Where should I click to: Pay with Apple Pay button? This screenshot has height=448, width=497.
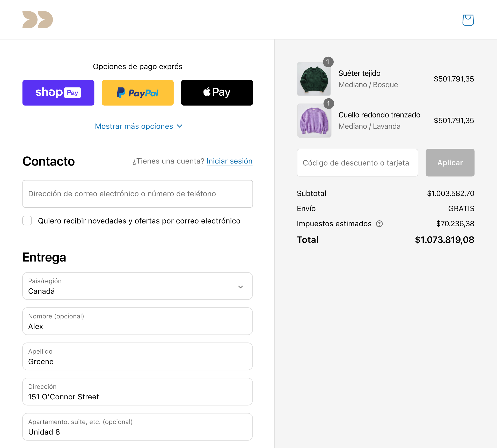pos(217,93)
